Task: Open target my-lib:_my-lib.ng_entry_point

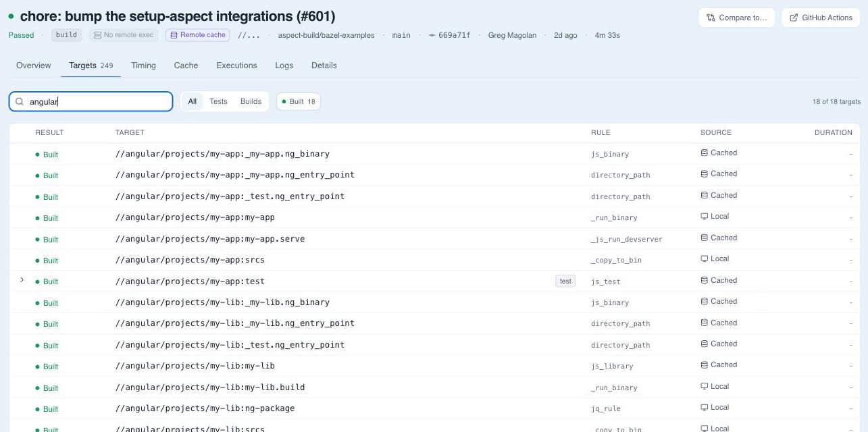Action: [x=234, y=323]
